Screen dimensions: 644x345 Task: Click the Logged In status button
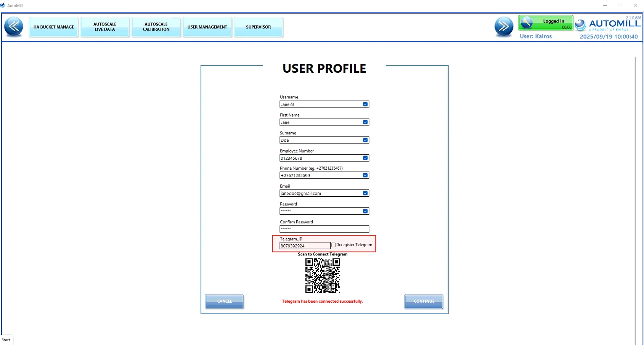tap(546, 23)
